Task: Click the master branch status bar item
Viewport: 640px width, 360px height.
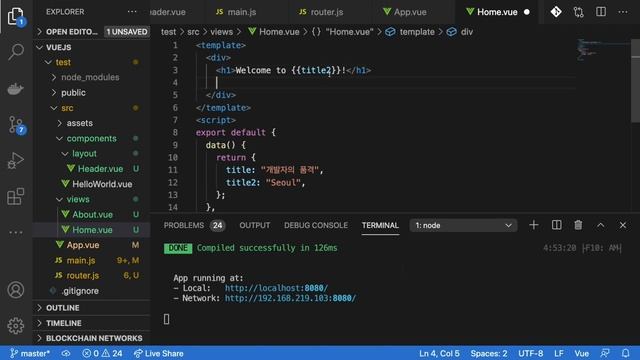Action: tap(30, 353)
